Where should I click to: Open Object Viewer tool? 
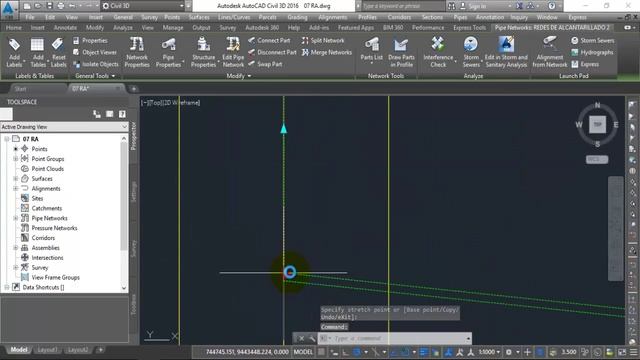point(95,52)
